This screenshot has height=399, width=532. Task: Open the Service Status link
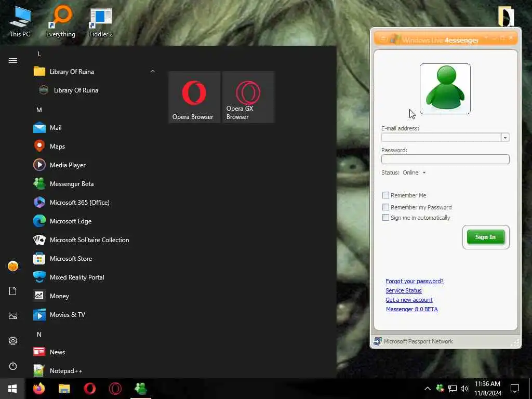tap(403, 290)
